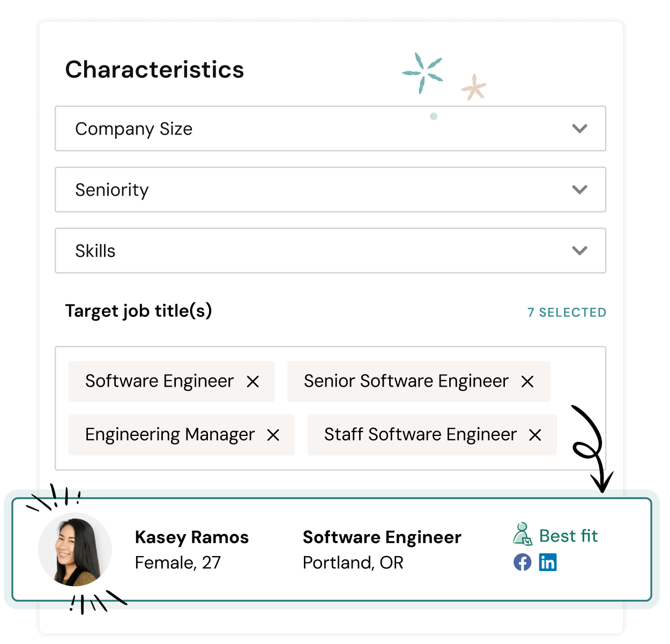Select Kasey Ramos's name on the card
This screenshot has width=670, height=644.
(x=192, y=537)
